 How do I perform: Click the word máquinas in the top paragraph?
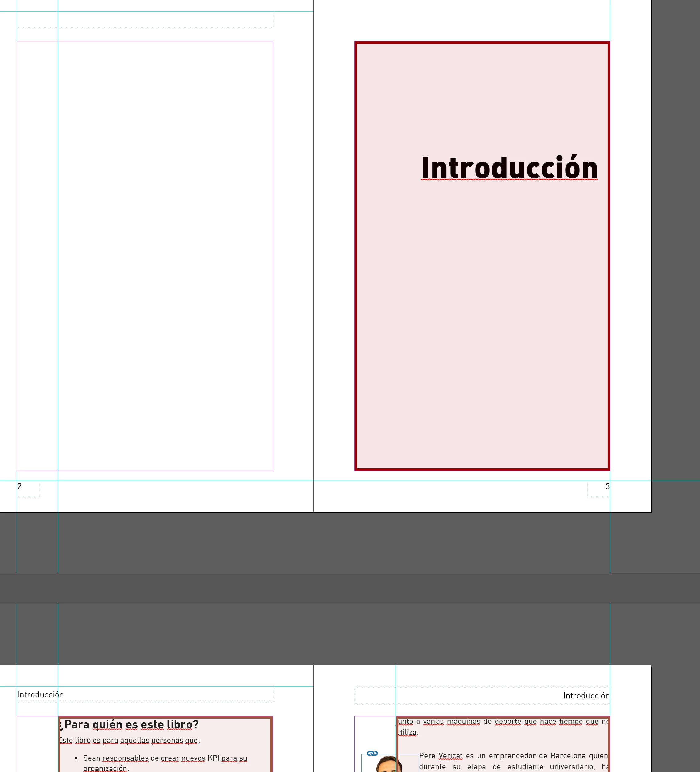[x=463, y=722]
